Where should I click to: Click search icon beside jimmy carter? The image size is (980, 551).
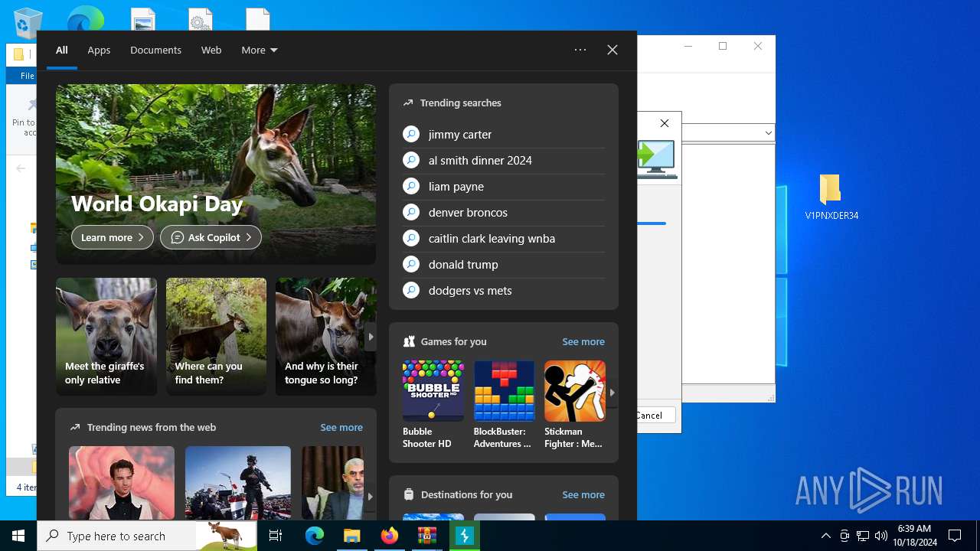[411, 134]
